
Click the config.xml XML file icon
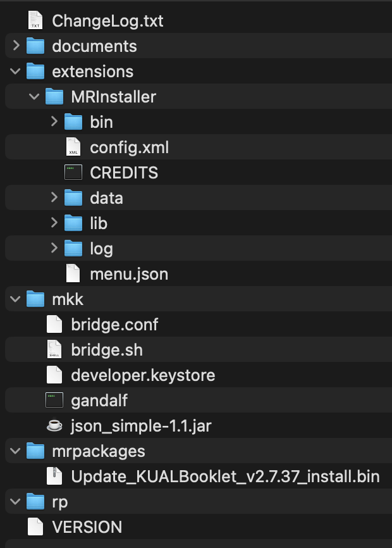(x=73, y=147)
